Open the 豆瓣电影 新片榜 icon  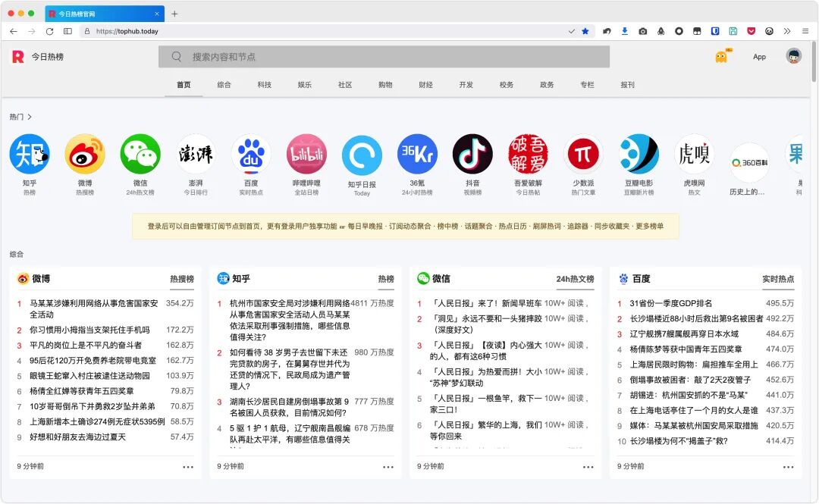pyautogui.click(x=639, y=154)
